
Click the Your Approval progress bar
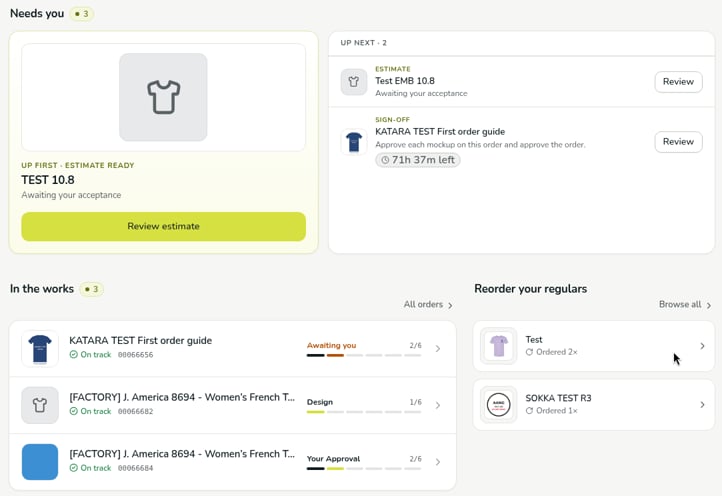click(x=364, y=468)
